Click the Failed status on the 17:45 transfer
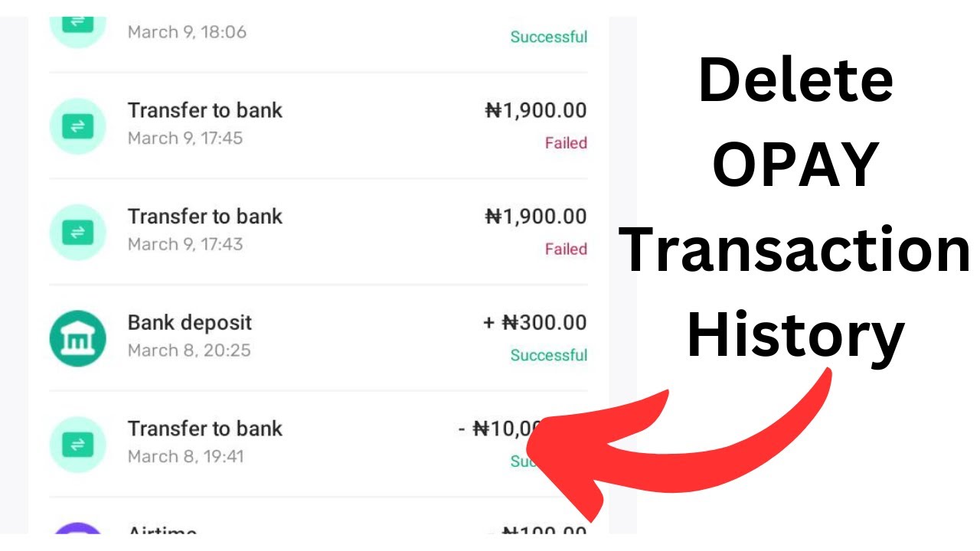 pyautogui.click(x=566, y=143)
